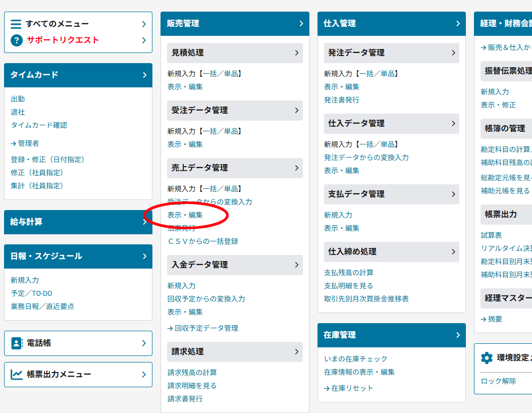Expand the 販売管理 header chevron
Viewport: 532px width, 413px height.
coord(301,24)
